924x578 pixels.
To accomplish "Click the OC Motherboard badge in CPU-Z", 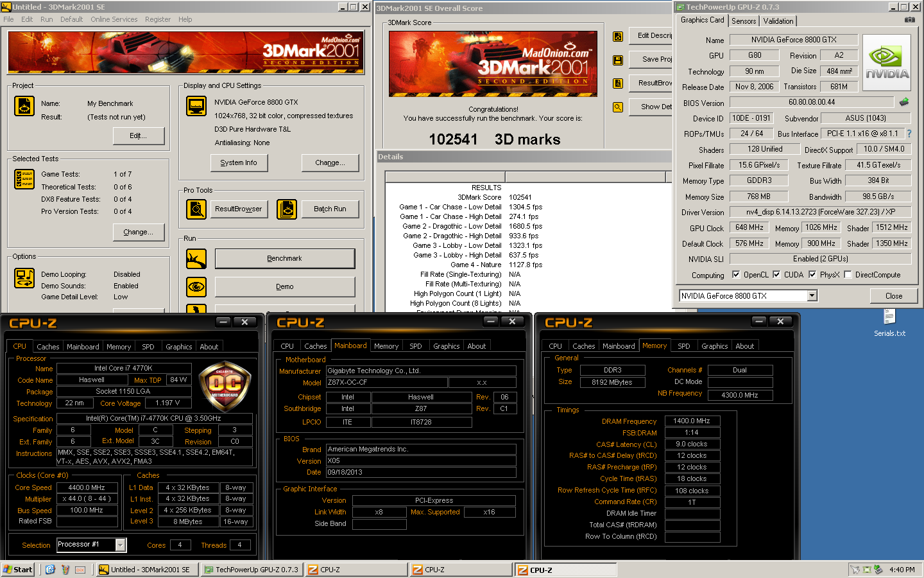I will (x=224, y=387).
